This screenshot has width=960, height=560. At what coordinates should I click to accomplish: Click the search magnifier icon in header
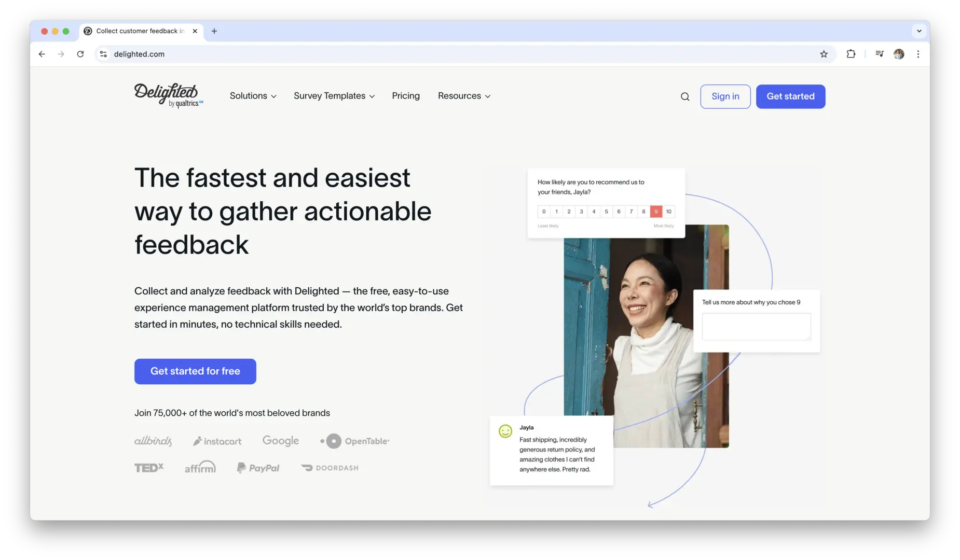pos(685,96)
